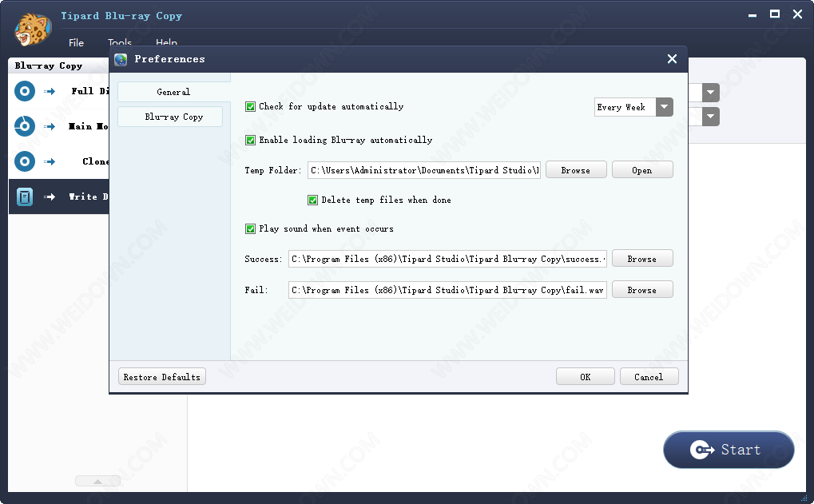Viewport: 814px width, 504px height.
Task: Click the Main Movie mode disc icon
Action: click(25, 126)
